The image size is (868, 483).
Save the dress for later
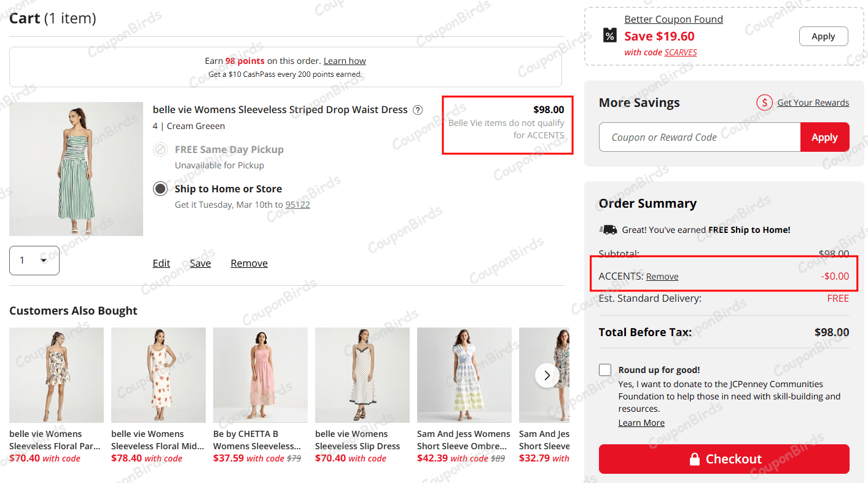tap(200, 263)
